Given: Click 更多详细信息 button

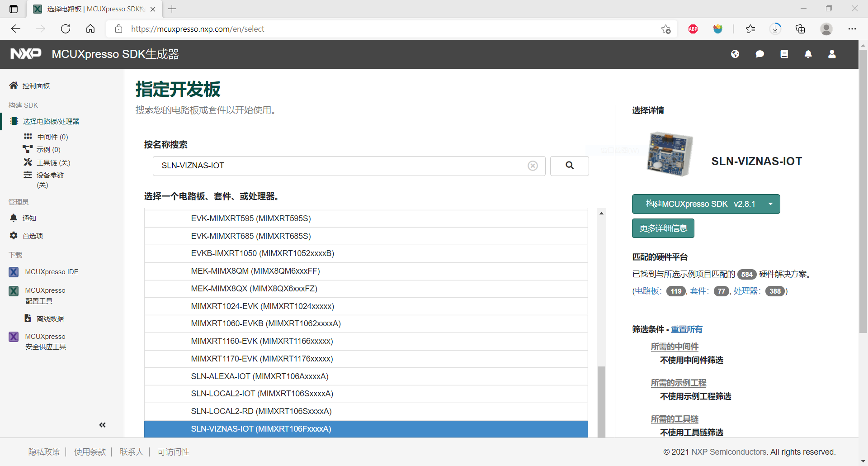Looking at the screenshot, I should [x=663, y=228].
